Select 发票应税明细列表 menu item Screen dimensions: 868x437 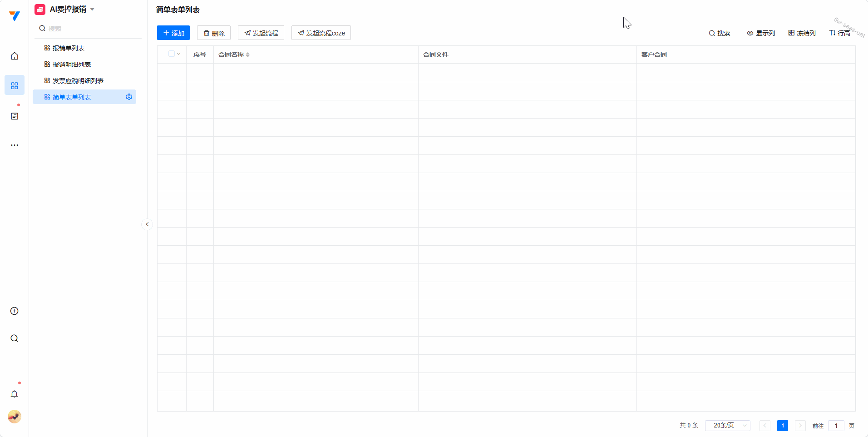78,81
